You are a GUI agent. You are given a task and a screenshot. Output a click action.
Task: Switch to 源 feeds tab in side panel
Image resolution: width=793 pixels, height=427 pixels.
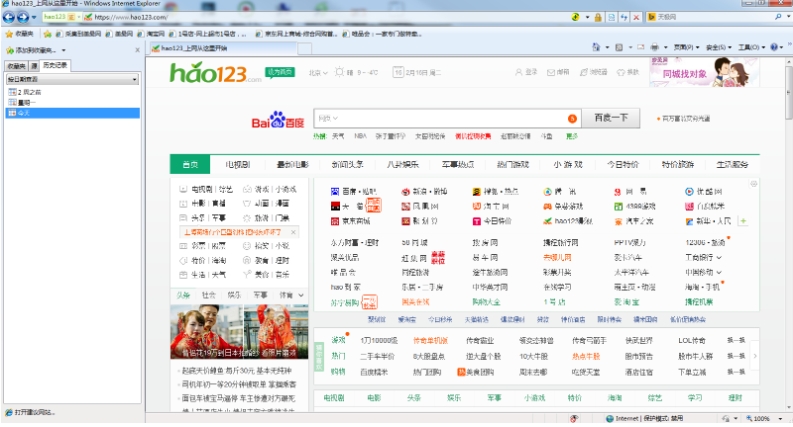pyautogui.click(x=34, y=66)
